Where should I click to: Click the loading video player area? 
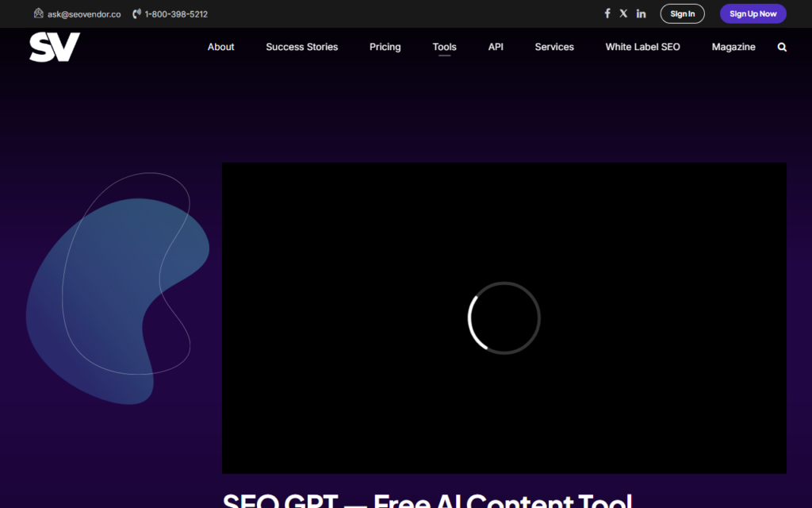pos(504,317)
